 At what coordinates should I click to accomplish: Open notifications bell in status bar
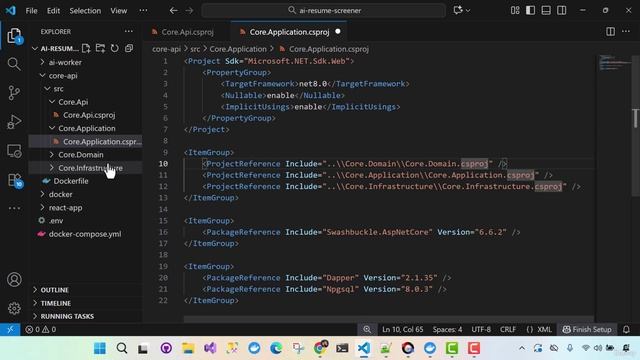(626, 329)
